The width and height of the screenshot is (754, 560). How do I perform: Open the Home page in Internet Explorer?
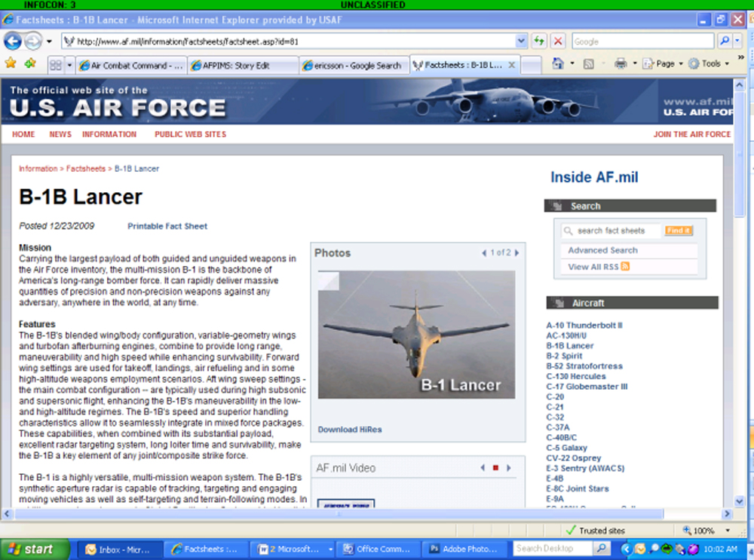coord(557,63)
